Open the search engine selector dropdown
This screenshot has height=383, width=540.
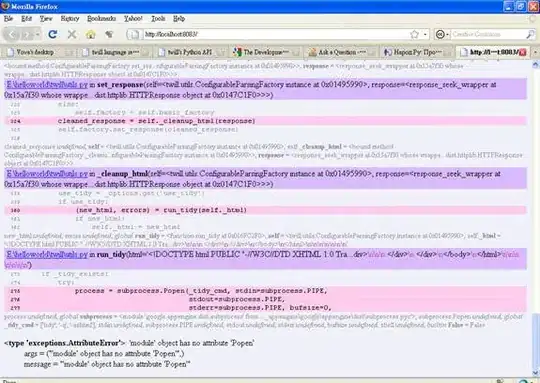pos(442,34)
